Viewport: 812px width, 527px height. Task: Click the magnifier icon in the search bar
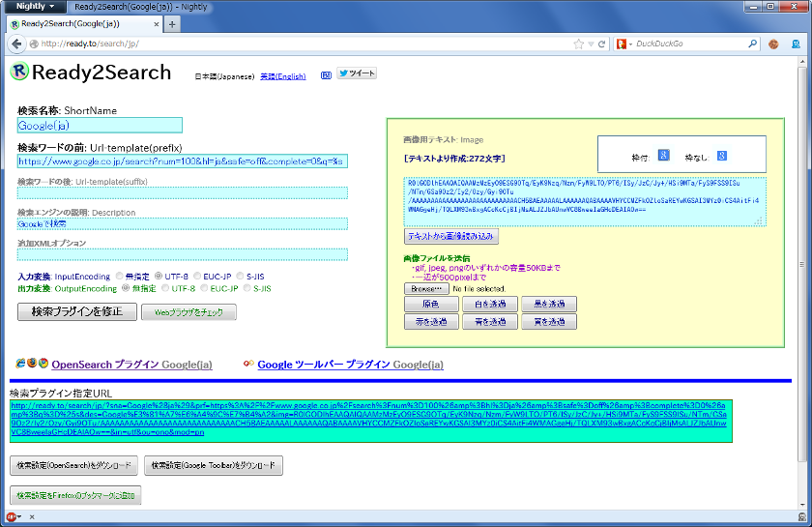[x=752, y=44]
